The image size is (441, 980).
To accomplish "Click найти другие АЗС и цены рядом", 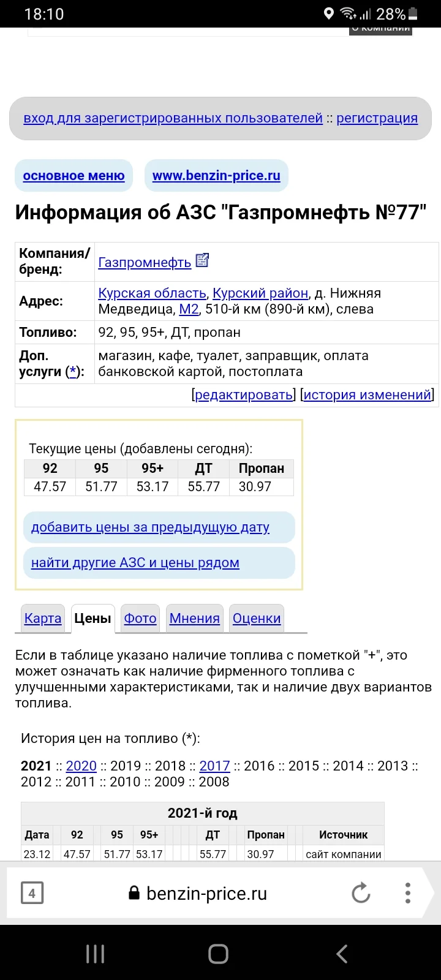I will pos(159,563).
